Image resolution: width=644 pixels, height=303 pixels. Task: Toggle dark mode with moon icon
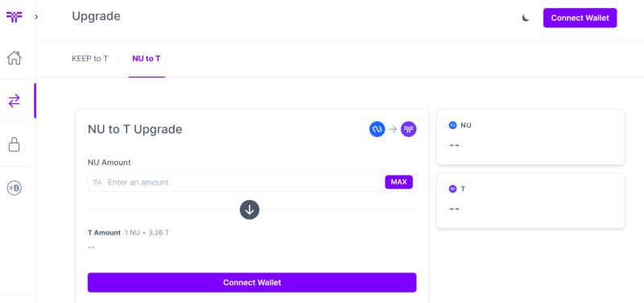[526, 18]
